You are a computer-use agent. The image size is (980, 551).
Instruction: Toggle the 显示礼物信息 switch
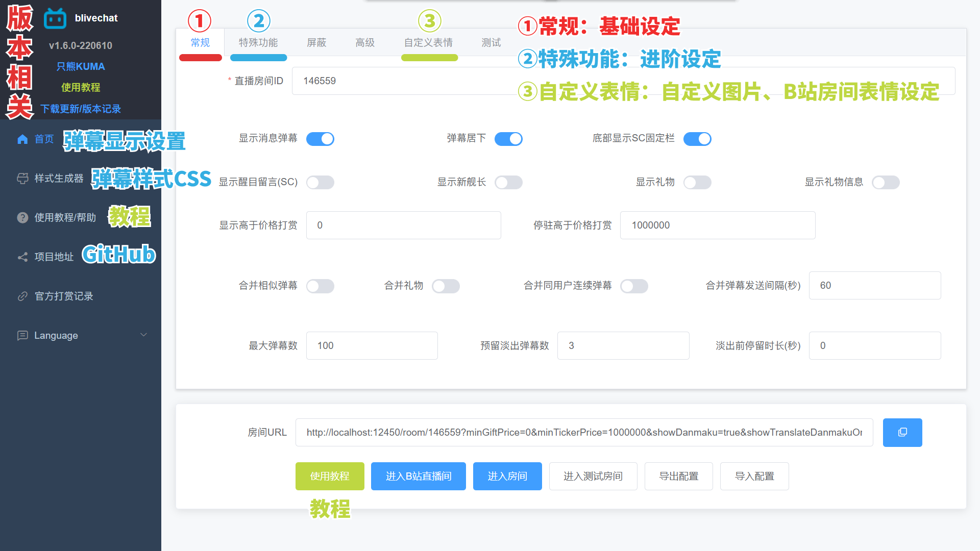(x=886, y=182)
